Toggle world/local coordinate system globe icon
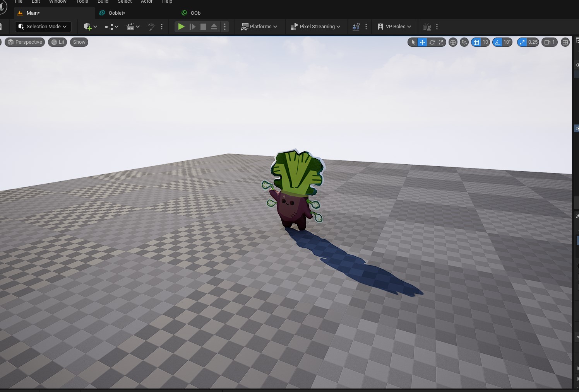 [x=453, y=42]
